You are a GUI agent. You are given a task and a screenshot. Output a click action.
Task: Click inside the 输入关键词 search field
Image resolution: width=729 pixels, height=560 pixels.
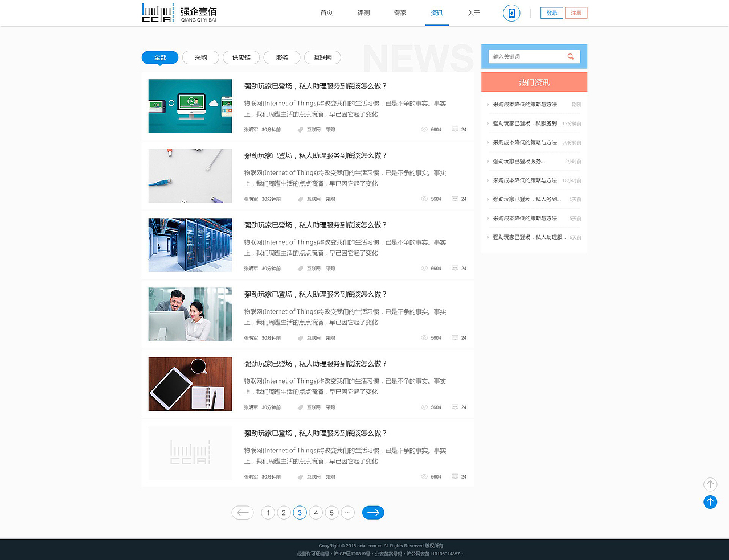(524, 56)
